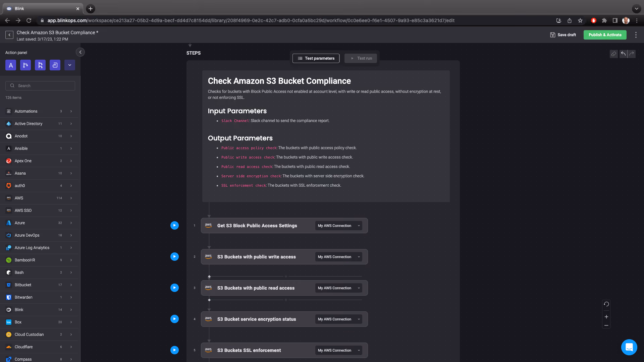Click the third purple step-type icon
This screenshot has width=644, height=362.
[x=40, y=65]
